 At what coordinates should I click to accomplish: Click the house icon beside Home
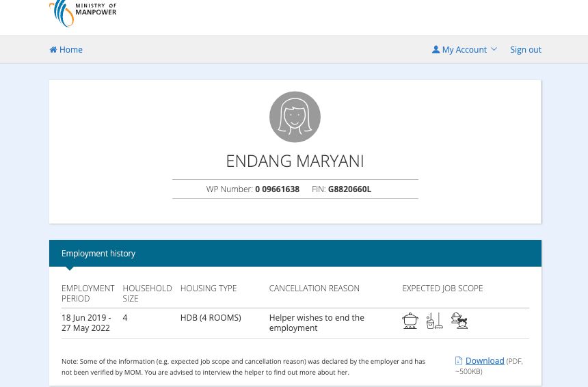tap(53, 50)
